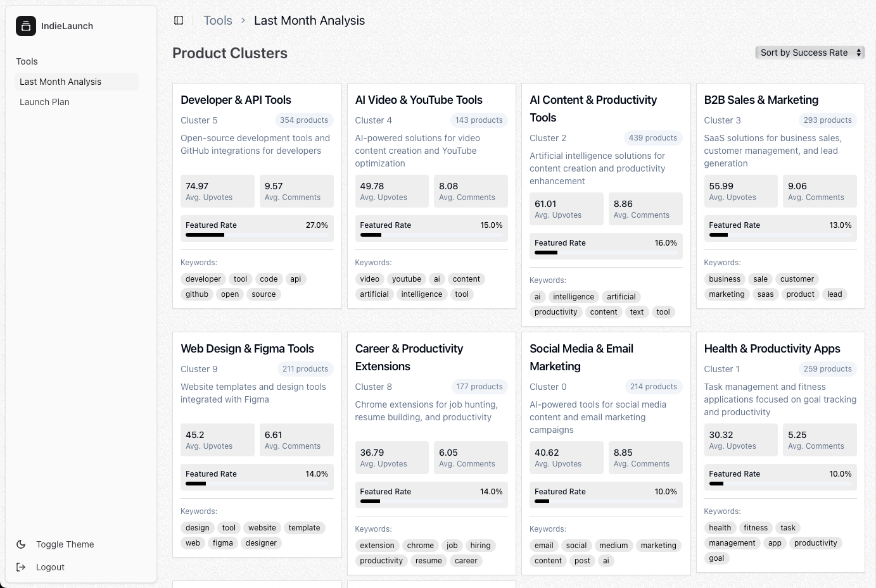This screenshot has width=876, height=588.
Task: Toggle the sidebar panel icon
Action: 179,20
